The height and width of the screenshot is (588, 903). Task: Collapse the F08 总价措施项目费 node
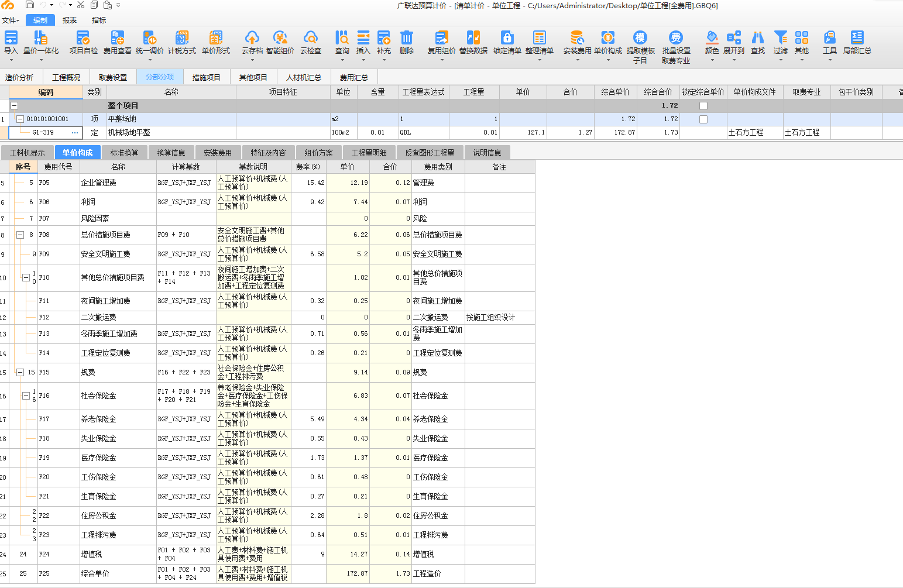pyautogui.click(x=20, y=235)
